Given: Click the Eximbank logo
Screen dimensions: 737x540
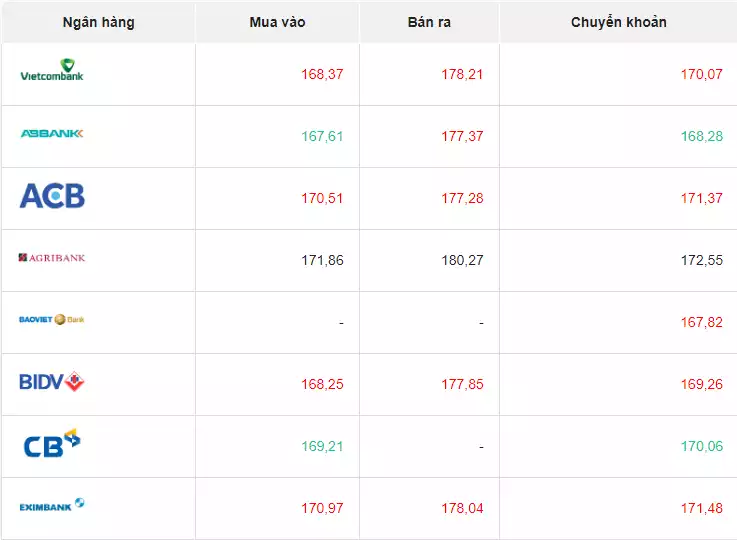Looking at the screenshot, I should click(52, 506).
